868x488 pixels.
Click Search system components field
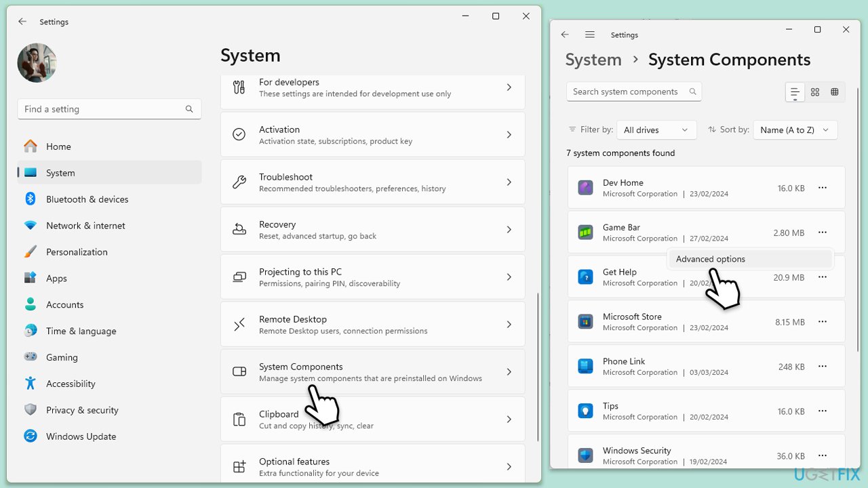(634, 92)
